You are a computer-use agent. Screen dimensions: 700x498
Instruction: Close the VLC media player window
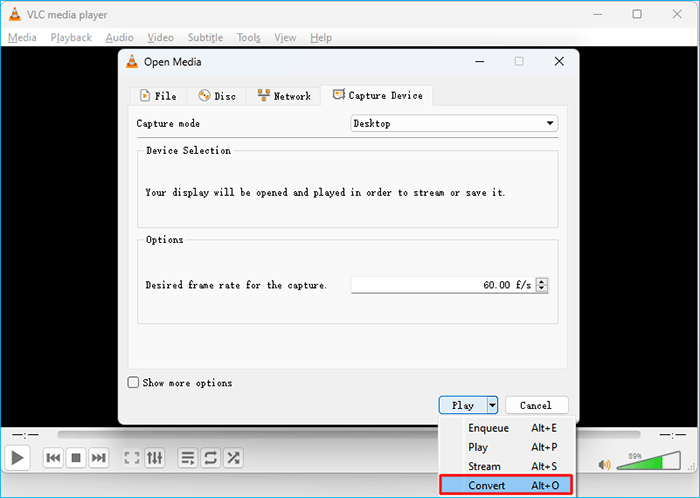677,14
